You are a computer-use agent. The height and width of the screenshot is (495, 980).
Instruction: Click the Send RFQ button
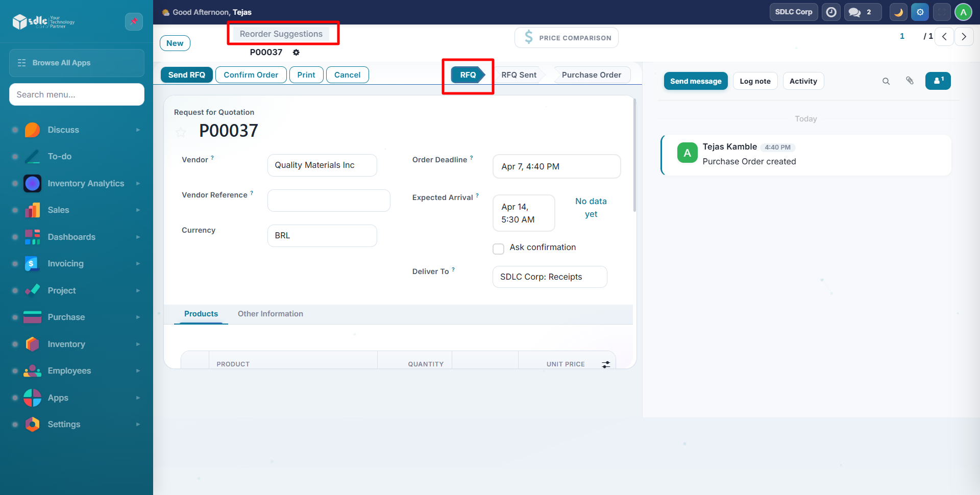point(186,75)
